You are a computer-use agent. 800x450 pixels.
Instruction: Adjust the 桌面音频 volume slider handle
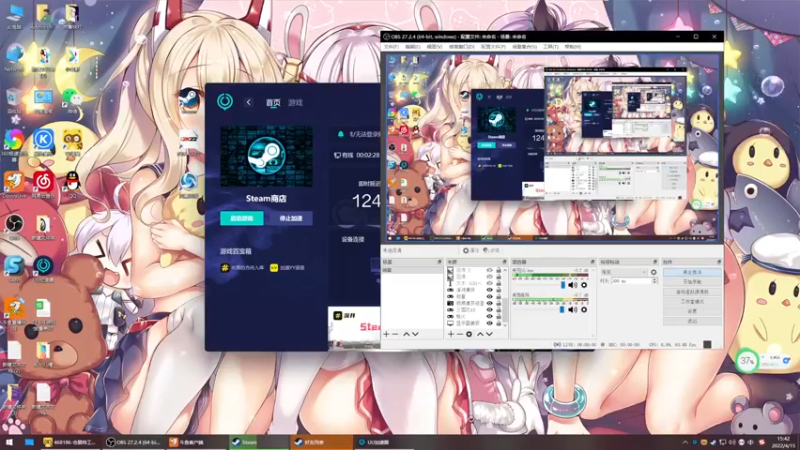[562, 310]
